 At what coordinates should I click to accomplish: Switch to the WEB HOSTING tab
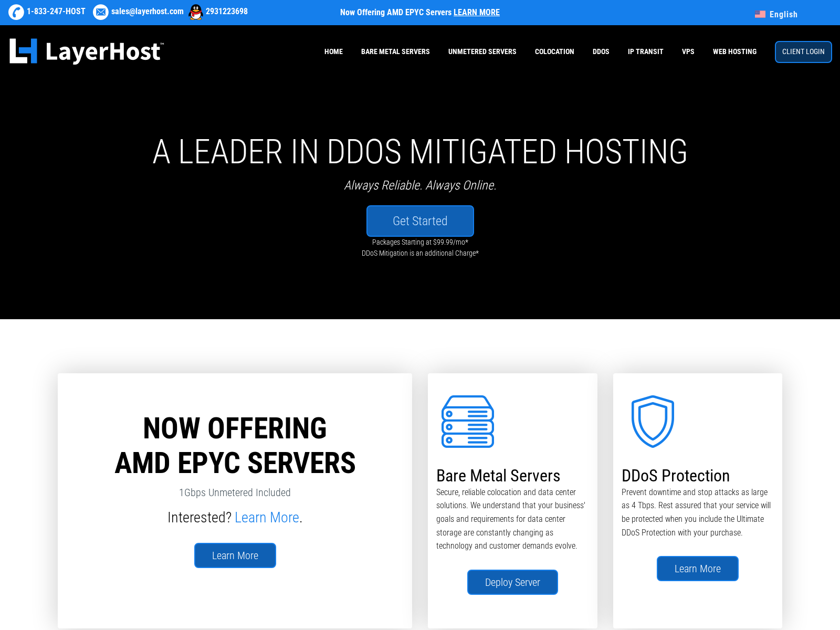(734, 51)
